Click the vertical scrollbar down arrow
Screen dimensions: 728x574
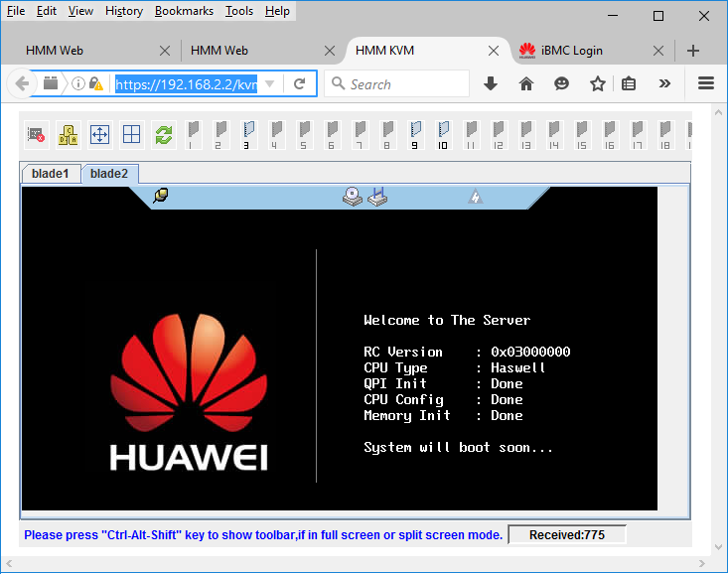coord(718,547)
